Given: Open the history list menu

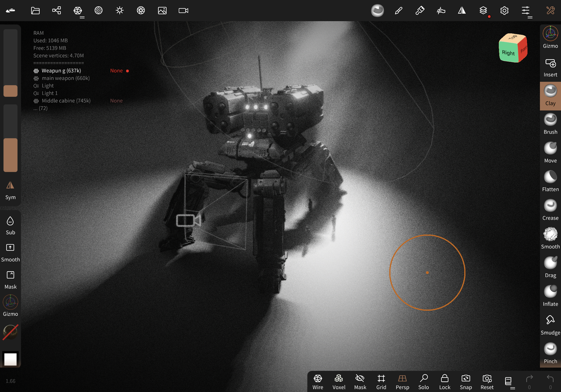Looking at the screenshot, I should click(x=509, y=382).
